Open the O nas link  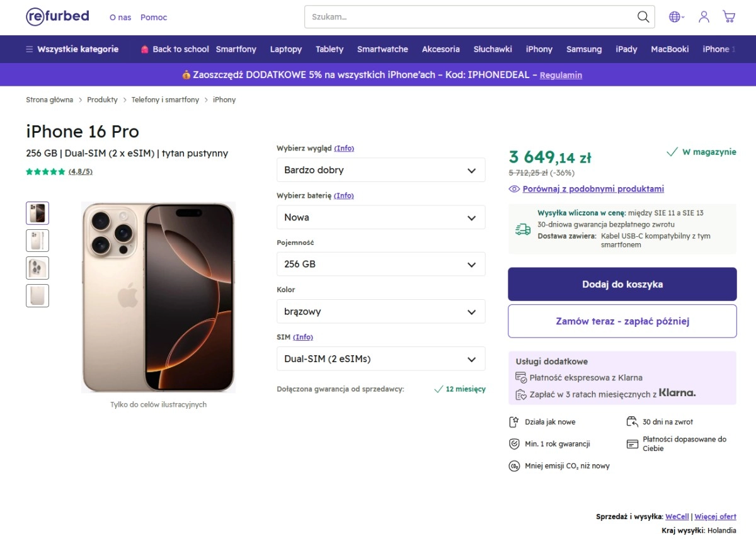click(x=120, y=18)
